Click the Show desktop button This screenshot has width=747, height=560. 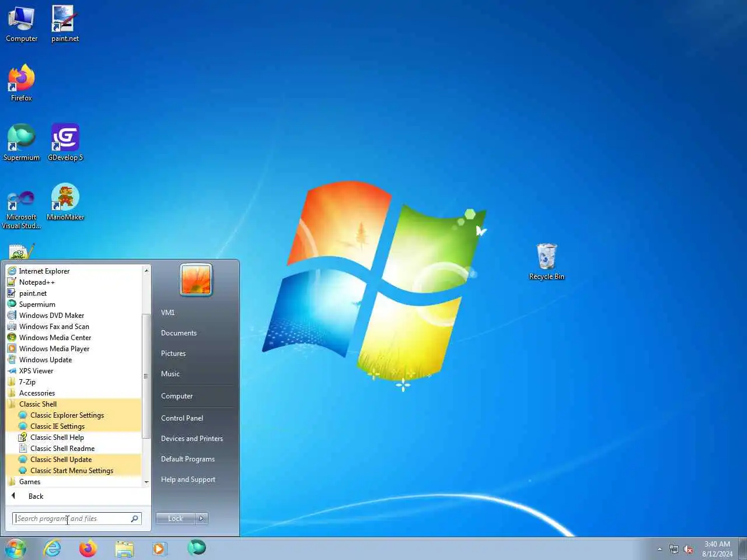pyautogui.click(x=742, y=548)
